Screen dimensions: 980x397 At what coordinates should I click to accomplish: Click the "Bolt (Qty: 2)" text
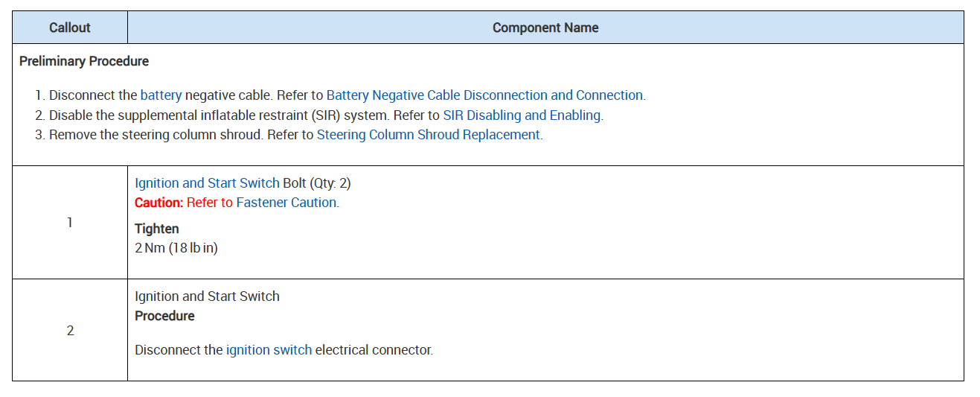point(316,183)
